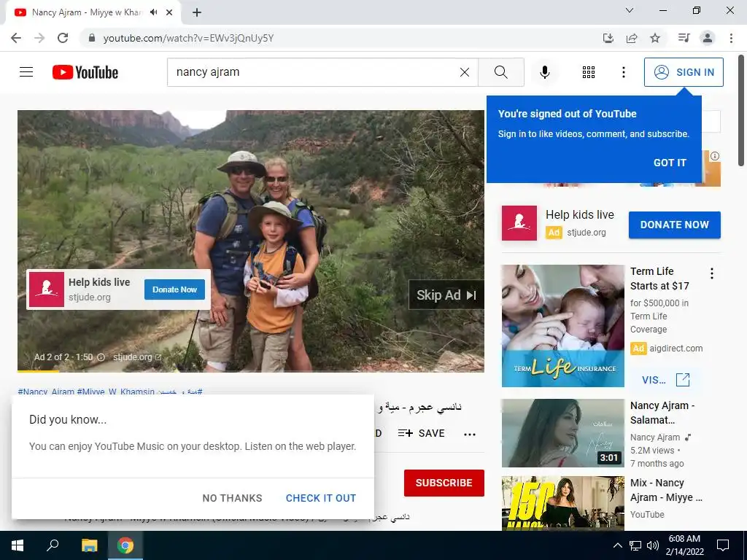Viewport: 747px width, 560px height.
Task: Open the YouTube apps grid icon
Action: pos(589,72)
